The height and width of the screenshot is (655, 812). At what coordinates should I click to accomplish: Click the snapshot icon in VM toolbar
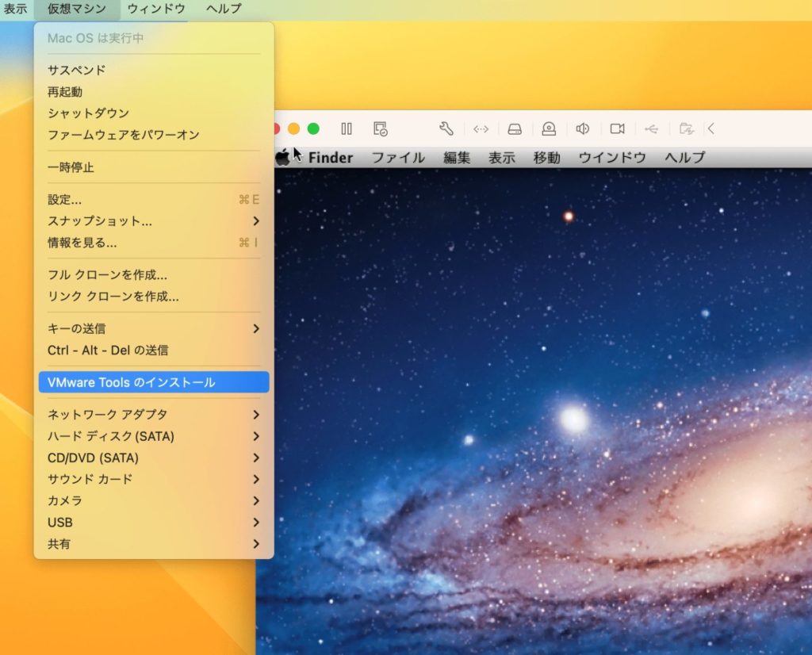point(381,129)
